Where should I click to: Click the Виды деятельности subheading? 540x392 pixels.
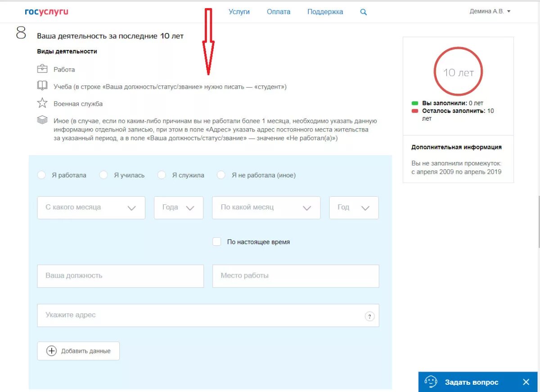(x=67, y=51)
